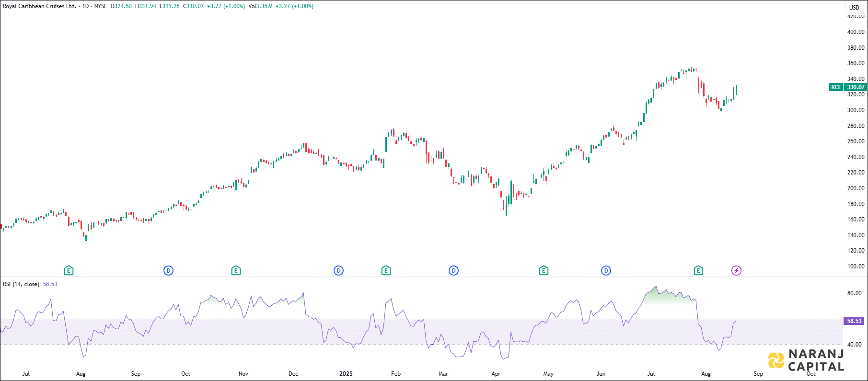Viewport: 868px width, 381px height.
Task: Click the Nov label on time axis
Action: tap(243, 374)
